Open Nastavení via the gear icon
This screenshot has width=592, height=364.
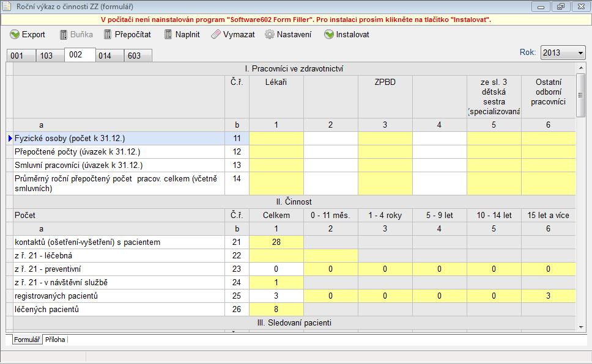pyautogui.click(x=269, y=34)
